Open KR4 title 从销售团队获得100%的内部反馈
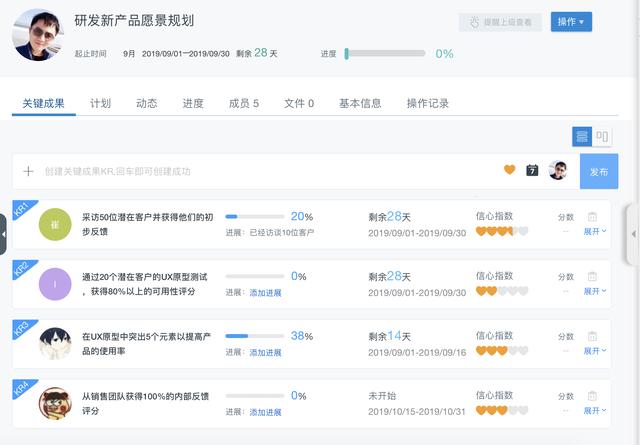640x445 pixels. 145,403
